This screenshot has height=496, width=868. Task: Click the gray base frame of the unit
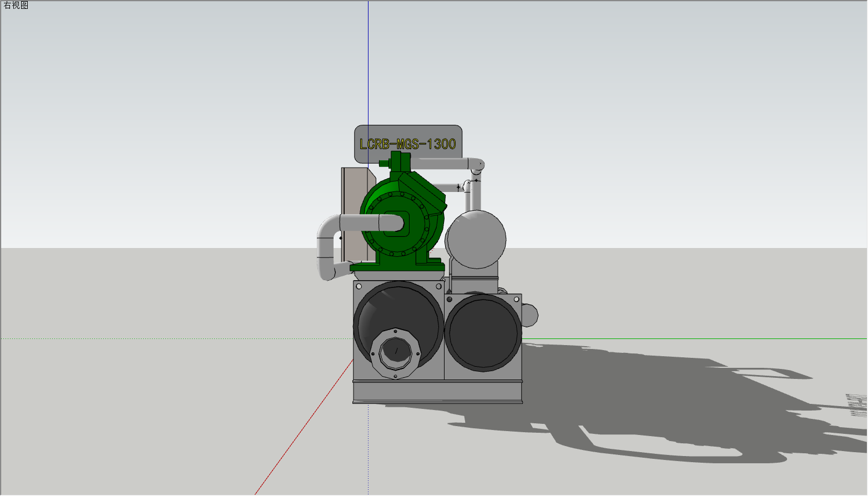coord(437,392)
